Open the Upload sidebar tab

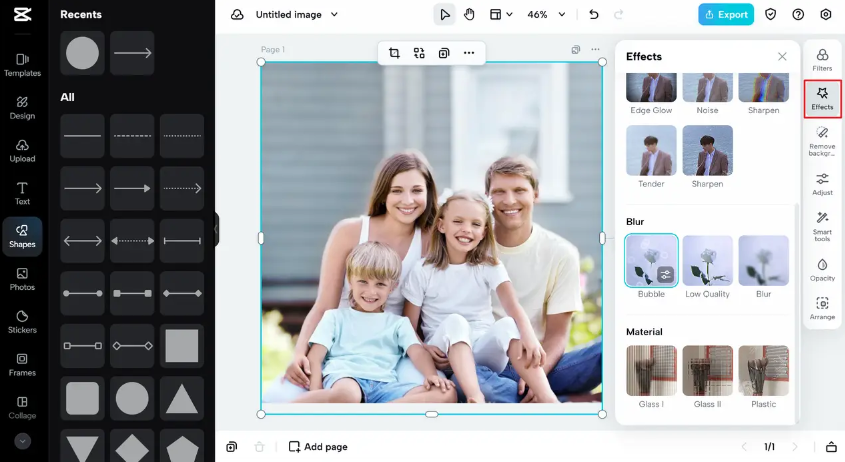pos(22,151)
